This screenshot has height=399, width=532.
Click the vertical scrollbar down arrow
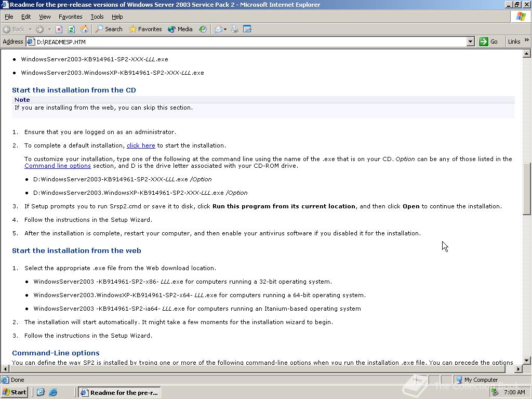[526, 361]
